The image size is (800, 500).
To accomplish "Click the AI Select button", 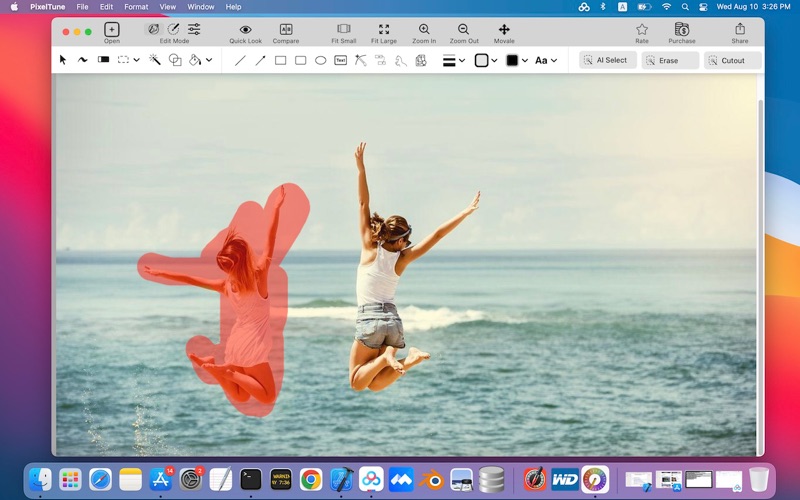I will [x=608, y=60].
